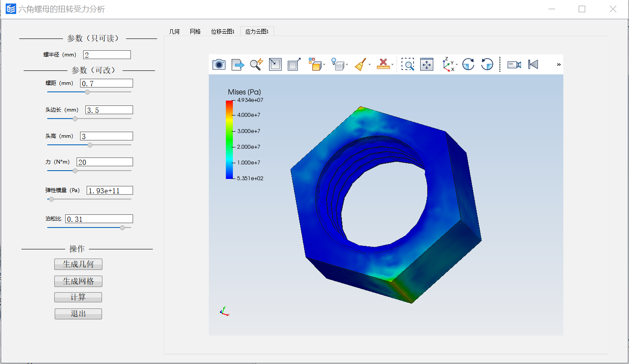
Task: Click the 螺半径 read-only field
Action: point(107,55)
